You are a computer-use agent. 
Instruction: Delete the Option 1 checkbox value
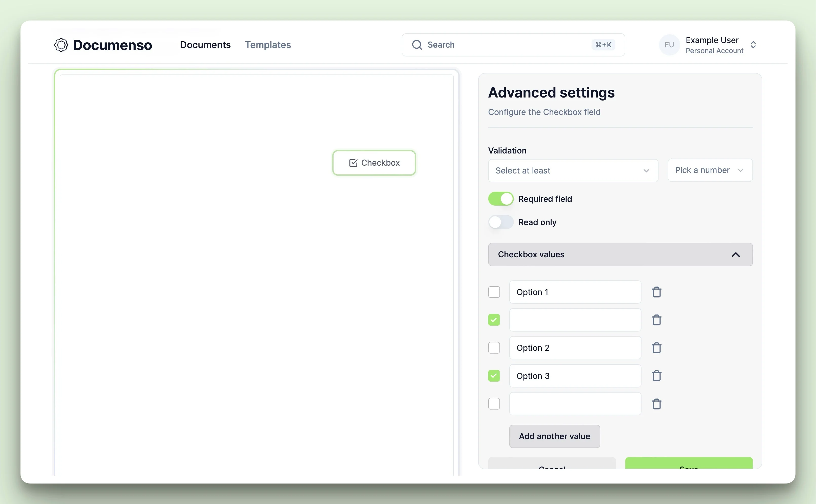click(x=656, y=292)
